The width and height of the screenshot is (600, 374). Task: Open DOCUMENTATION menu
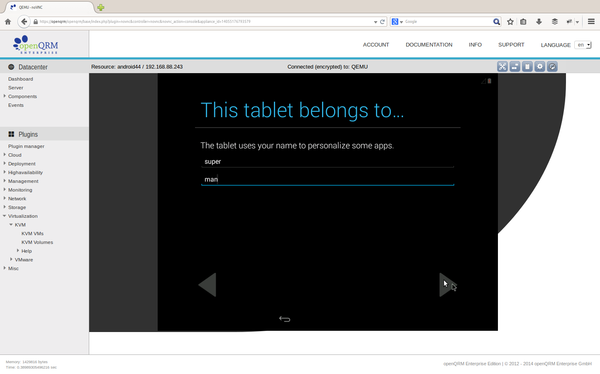(x=429, y=45)
